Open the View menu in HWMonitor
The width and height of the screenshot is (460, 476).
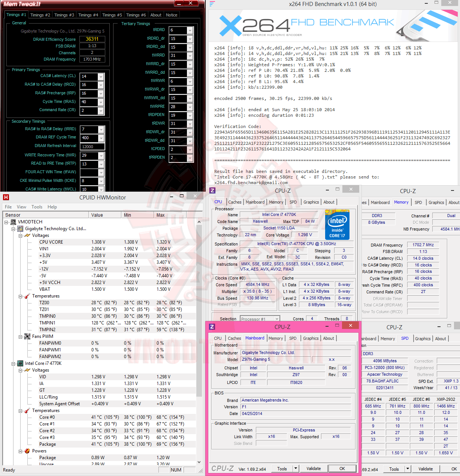[x=21, y=207]
